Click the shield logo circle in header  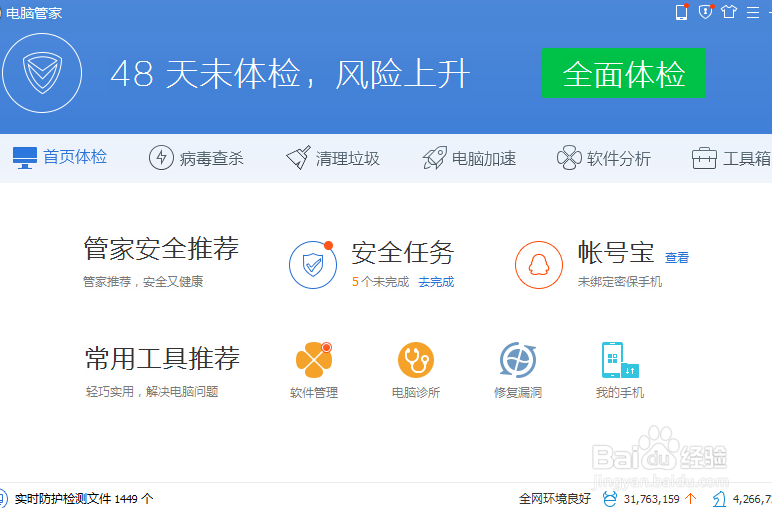[42, 73]
